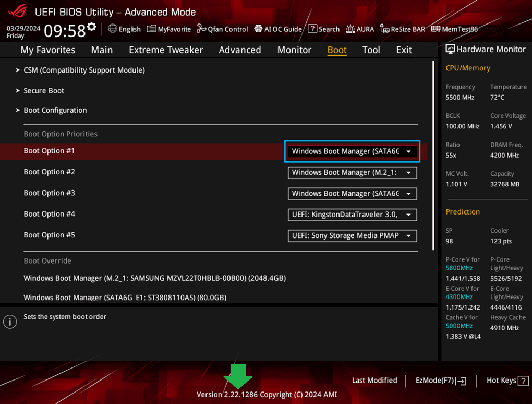Switch to EzMode(F7)
532x404 pixels.
441,381
